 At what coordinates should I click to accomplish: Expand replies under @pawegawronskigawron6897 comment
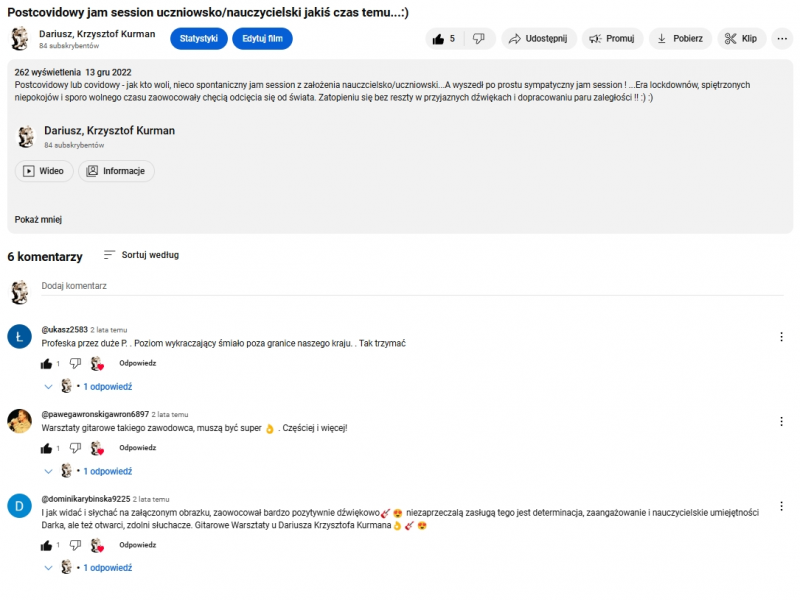coord(106,471)
